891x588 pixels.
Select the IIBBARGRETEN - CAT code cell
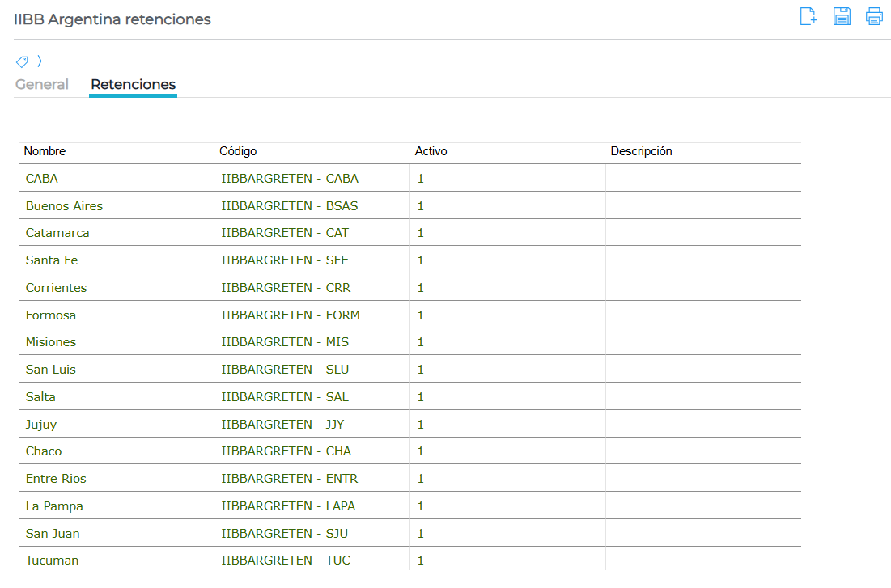click(x=285, y=233)
